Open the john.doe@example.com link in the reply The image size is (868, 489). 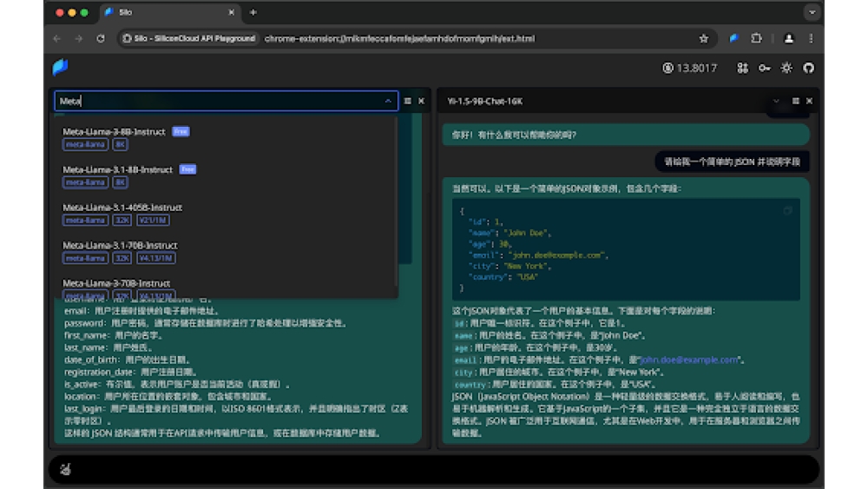click(689, 360)
